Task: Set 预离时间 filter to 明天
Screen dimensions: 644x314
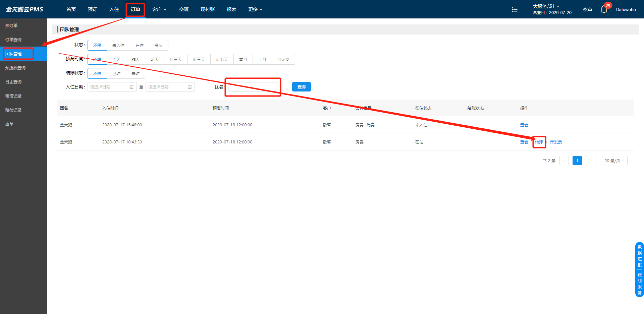Action: click(x=155, y=60)
